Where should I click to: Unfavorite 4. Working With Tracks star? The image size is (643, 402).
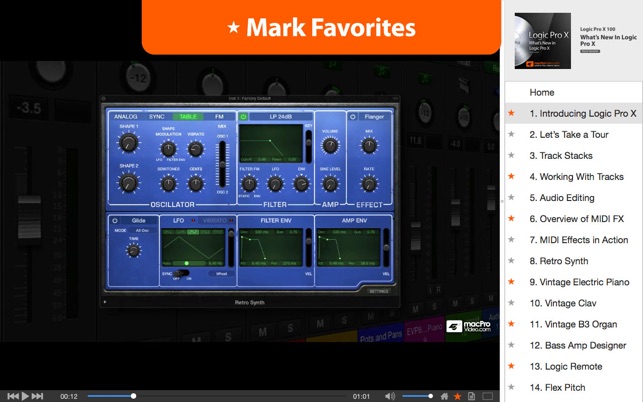coord(511,176)
